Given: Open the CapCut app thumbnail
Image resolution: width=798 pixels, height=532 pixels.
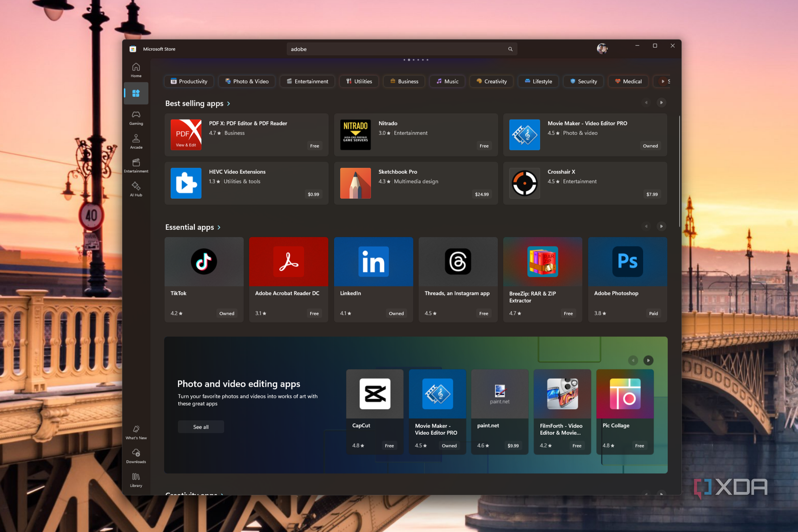Looking at the screenshot, I should 375,394.
